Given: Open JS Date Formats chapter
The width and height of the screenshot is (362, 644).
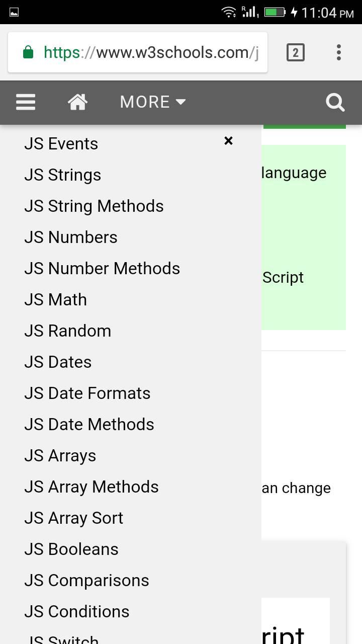Looking at the screenshot, I should (87, 393).
